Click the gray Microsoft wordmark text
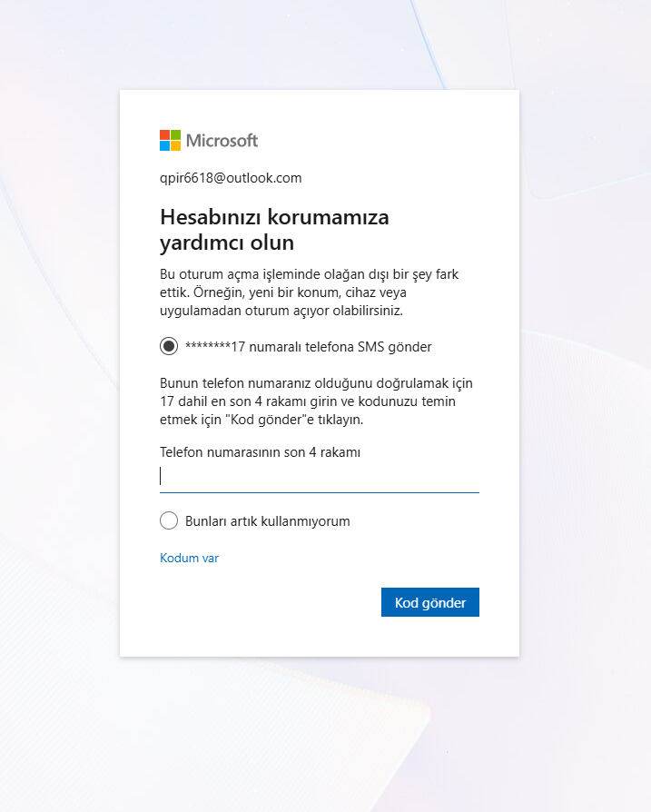The width and height of the screenshot is (651, 812). click(x=222, y=141)
